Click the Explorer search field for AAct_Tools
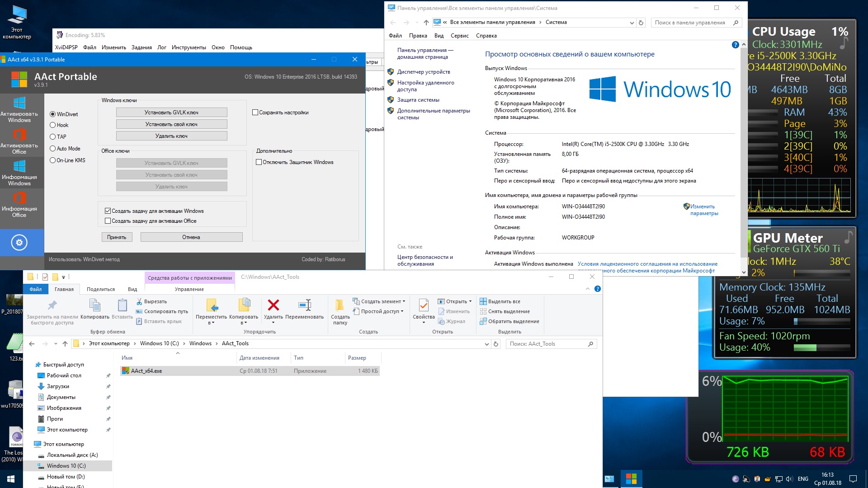The width and height of the screenshot is (868, 488). pyautogui.click(x=552, y=344)
